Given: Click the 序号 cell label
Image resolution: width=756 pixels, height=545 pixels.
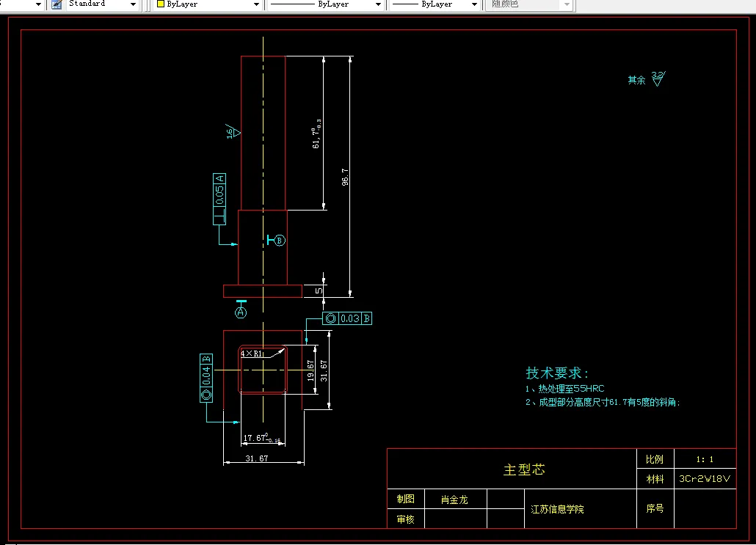Looking at the screenshot, I should pyautogui.click(x=655, y=508).
